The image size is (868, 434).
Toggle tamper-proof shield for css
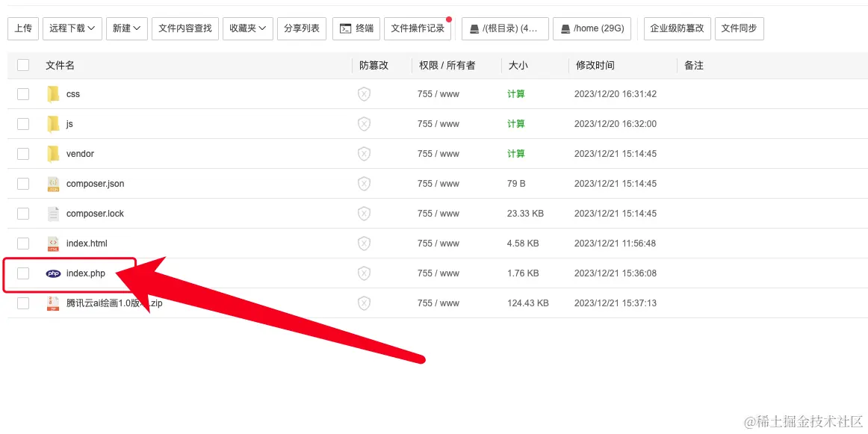click(x=364, y=94)
